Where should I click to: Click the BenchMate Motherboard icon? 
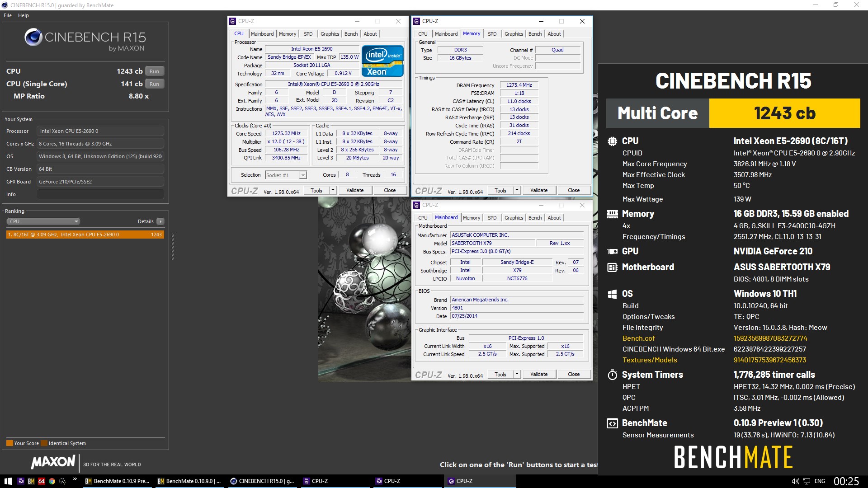612,267
